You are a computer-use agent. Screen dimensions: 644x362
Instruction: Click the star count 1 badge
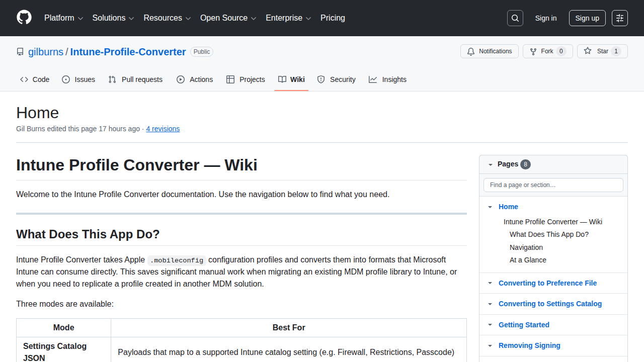pos(616,51)
